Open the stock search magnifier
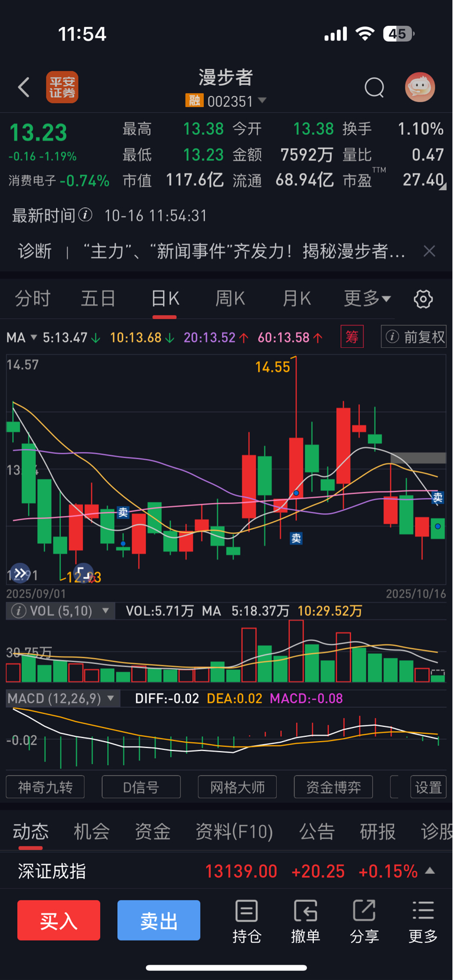 tap(374, 88)
